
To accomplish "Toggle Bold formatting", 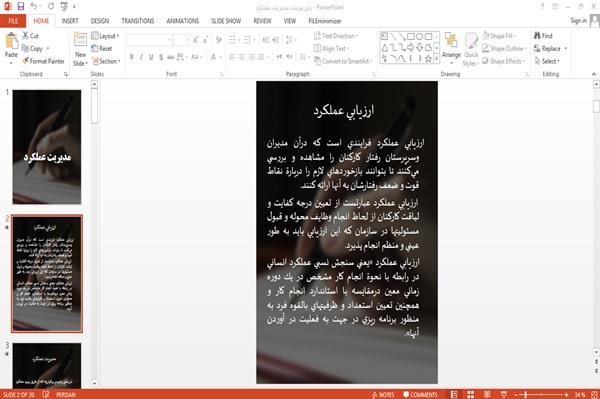I will (132, 57).
